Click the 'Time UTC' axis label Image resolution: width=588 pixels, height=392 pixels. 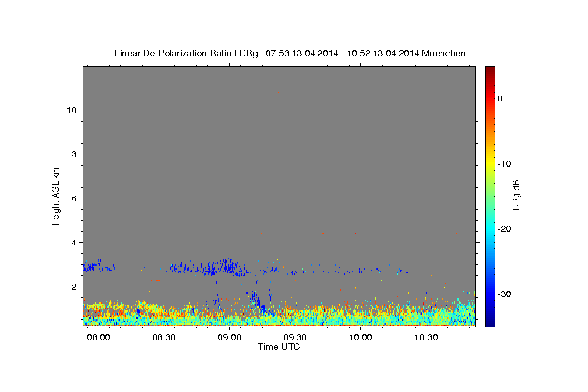(x=279, y=347)
